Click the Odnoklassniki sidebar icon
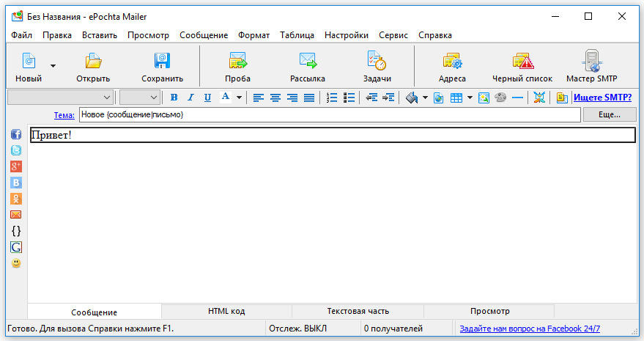 [x=16, y=199]
